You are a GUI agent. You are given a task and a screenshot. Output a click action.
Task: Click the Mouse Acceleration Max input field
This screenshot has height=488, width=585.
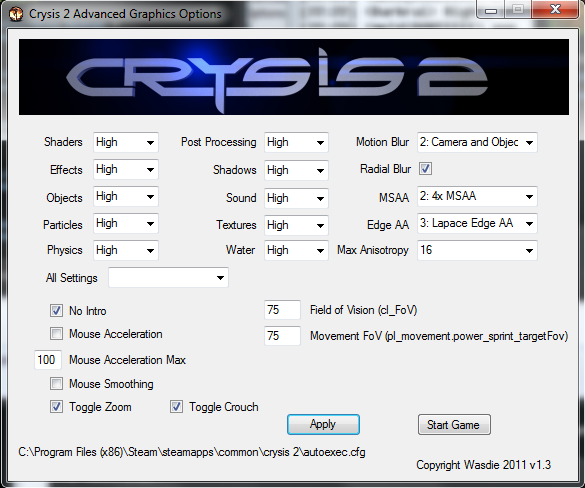(48, 360)
